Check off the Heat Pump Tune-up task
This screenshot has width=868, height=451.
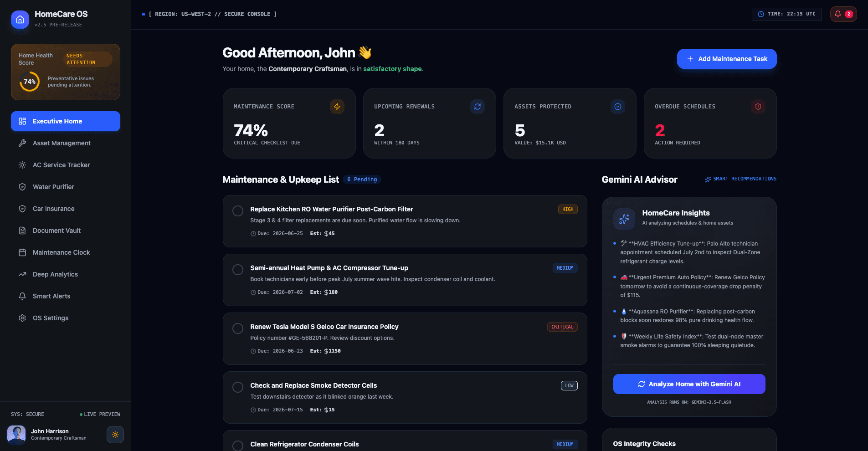(238, 270)
